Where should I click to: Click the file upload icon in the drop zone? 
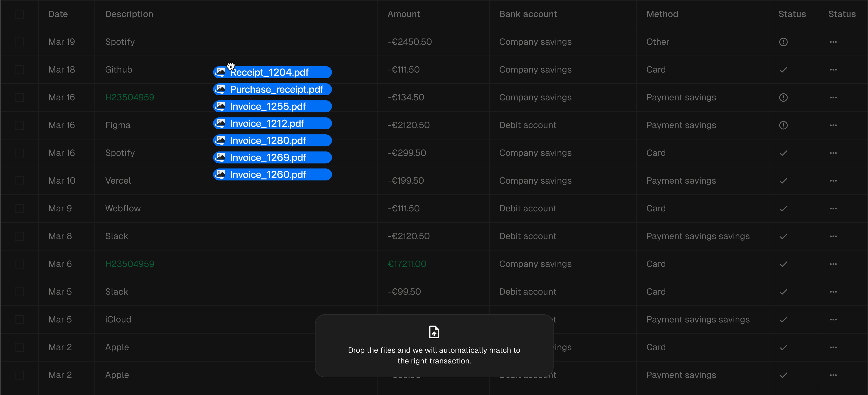point(434,332)
